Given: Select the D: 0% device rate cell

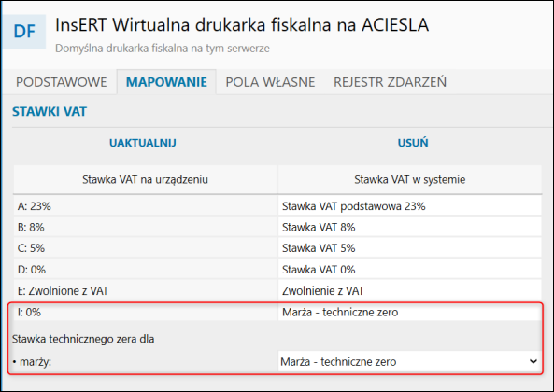Looking at the screenshot, I should [x=145, y=270].
